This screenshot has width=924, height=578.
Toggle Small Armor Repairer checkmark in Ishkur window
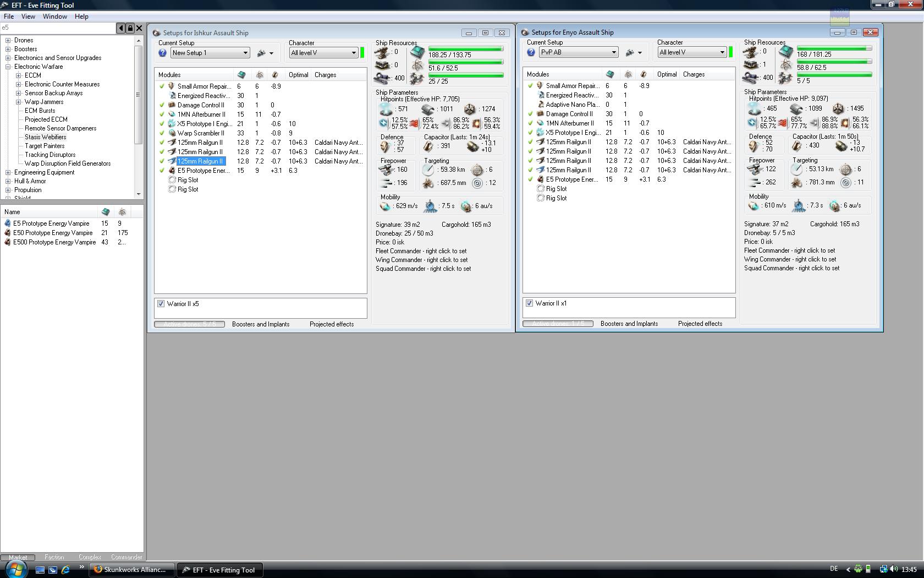click(x=162, y=86)
